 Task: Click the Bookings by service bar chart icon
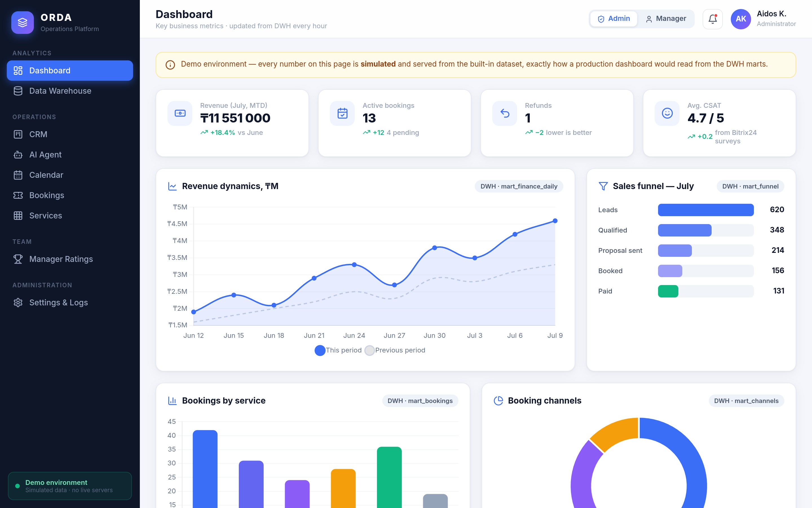[172, 400]
